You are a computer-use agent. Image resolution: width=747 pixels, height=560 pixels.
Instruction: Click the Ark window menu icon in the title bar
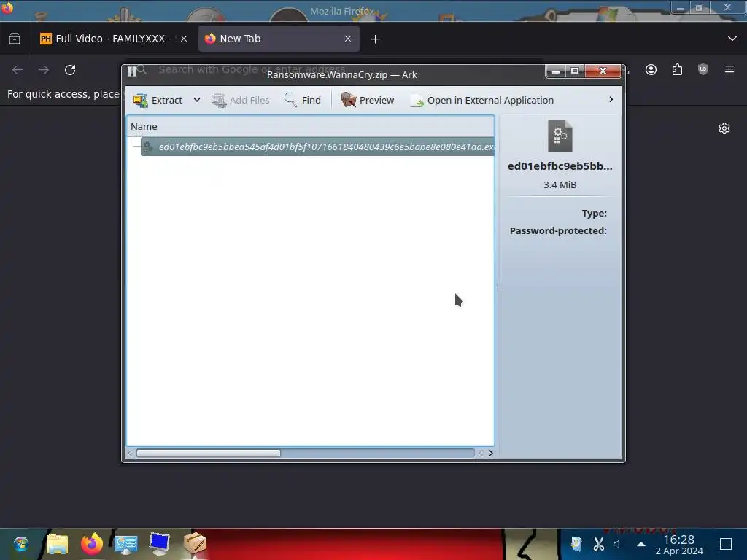[132, 71]
